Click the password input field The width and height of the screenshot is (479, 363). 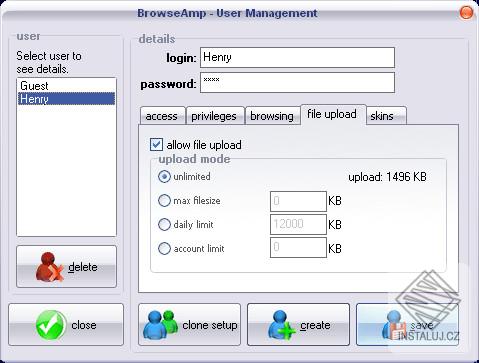tap(297, 82)
